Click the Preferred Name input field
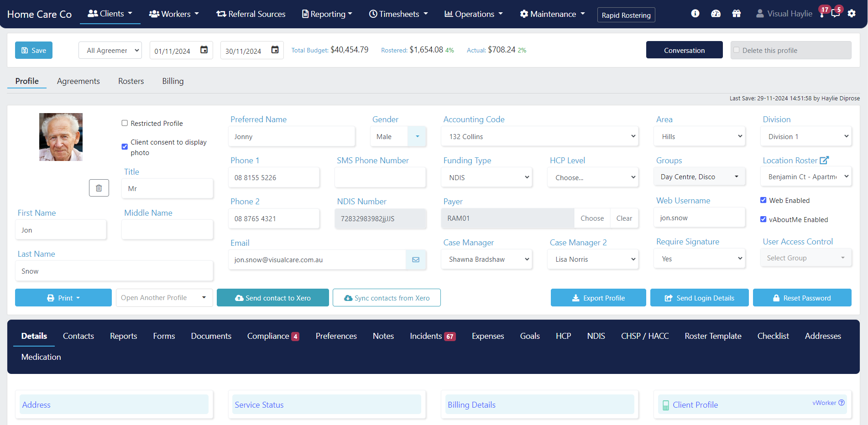868x425 pixels. tap(292, 136)
